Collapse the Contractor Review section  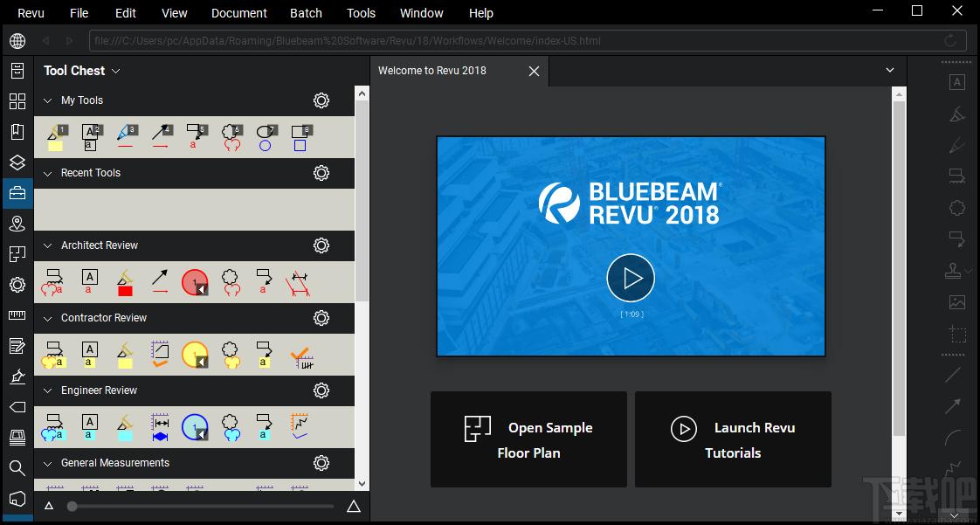click(47, 319)
